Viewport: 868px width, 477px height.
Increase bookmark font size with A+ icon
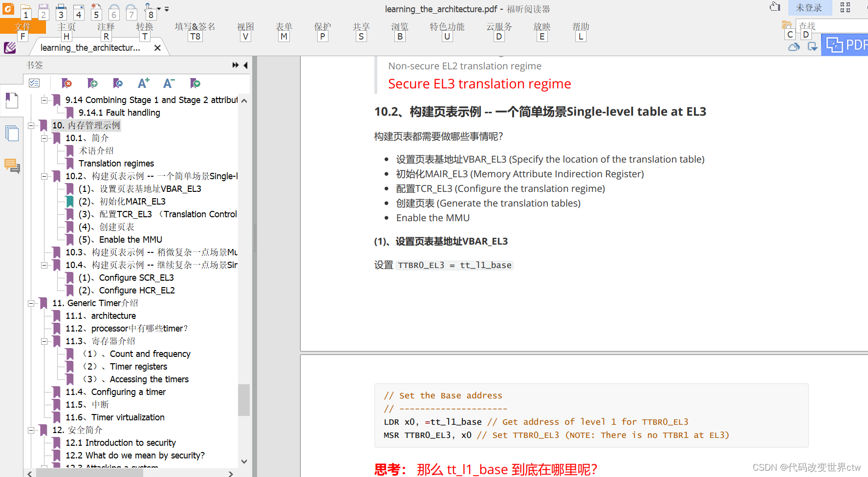(143, 83)
